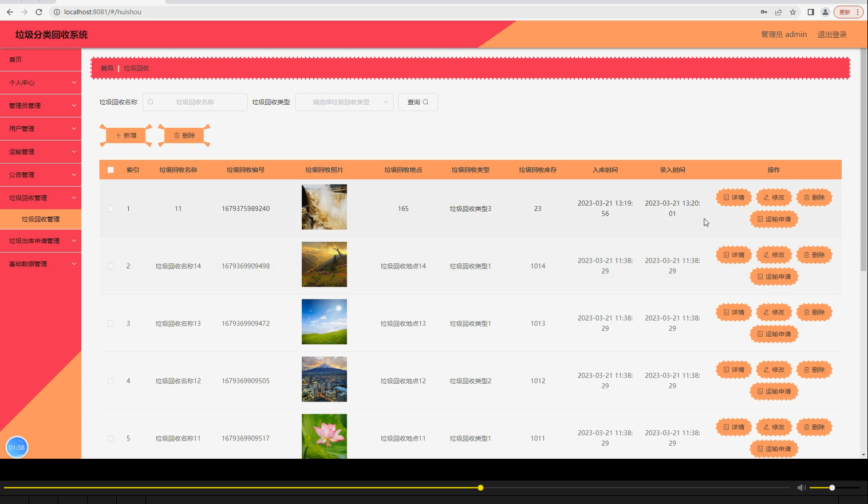Viewport: 868px width, 504px height.
Task: Open 详情 for row 垃圾回收名称13
Action: click(733, 312)
